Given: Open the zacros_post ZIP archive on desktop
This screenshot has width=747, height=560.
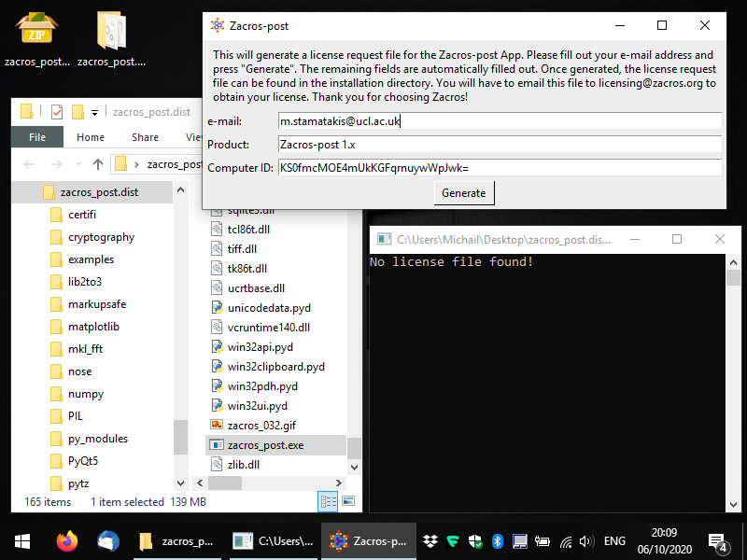Looking at the screenshot, I should [36, 32].
